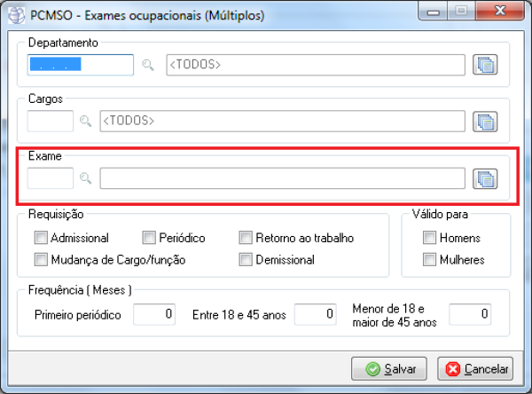Toggle the Periódico checkbox

pos(149,238)
